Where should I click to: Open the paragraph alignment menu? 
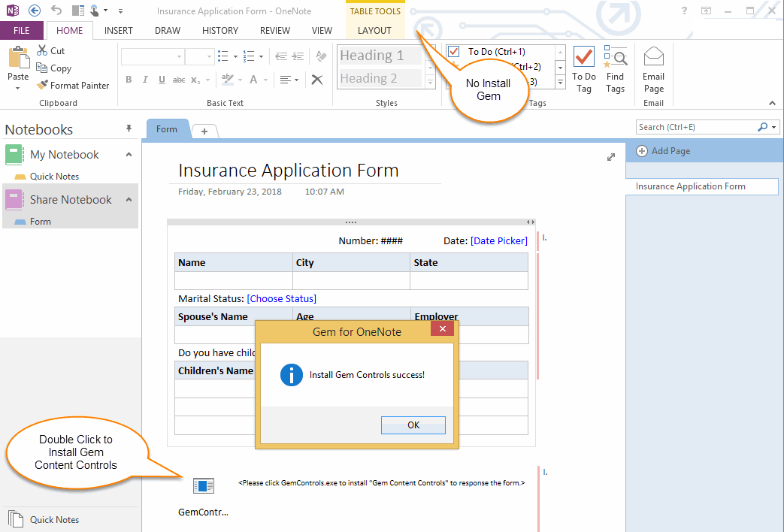coord(289,80)
